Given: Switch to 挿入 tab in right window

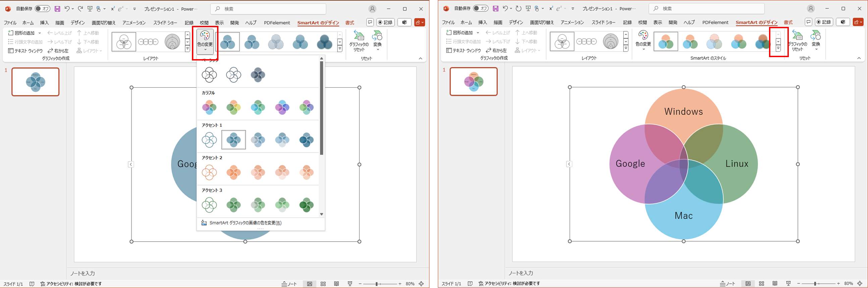Looking at the screenshot, I should (483, 22).
